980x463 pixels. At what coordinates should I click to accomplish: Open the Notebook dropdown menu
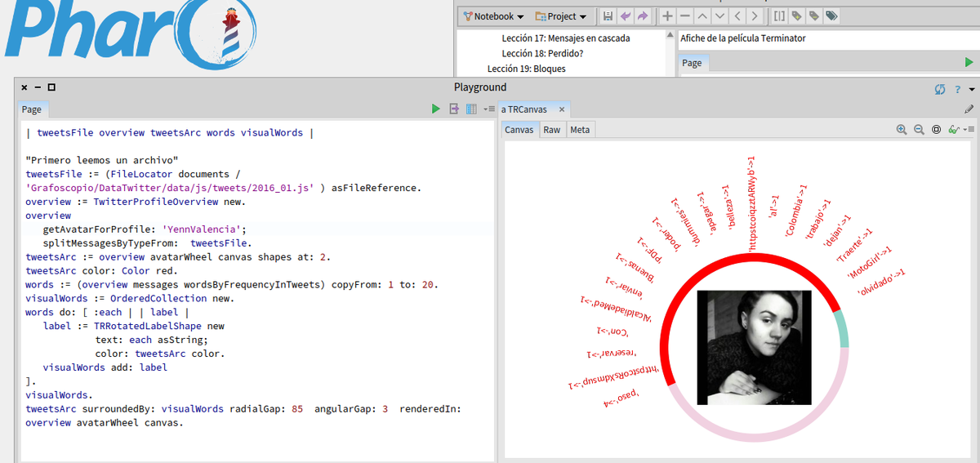[x=493, y=16]
